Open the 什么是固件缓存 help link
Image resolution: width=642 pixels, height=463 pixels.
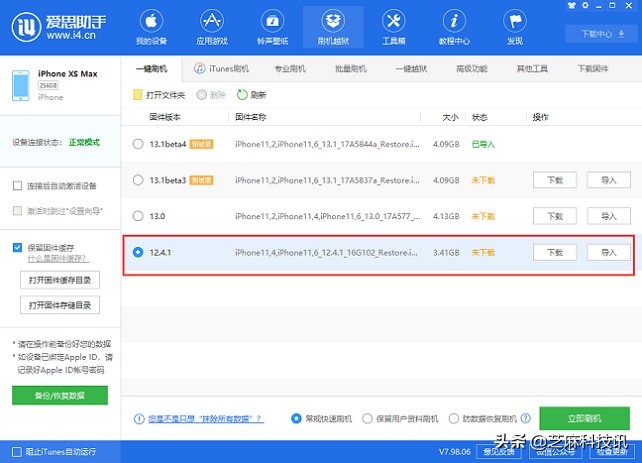[58, 259]
